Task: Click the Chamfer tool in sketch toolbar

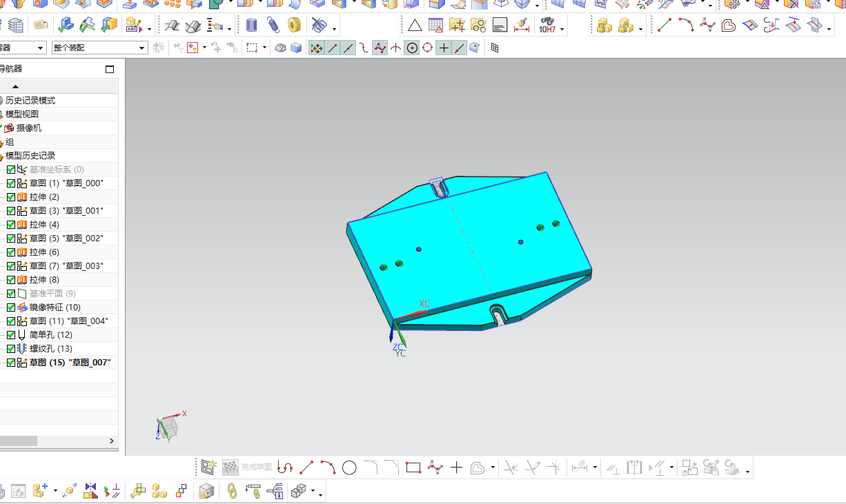Action: [x=392, y=467]
